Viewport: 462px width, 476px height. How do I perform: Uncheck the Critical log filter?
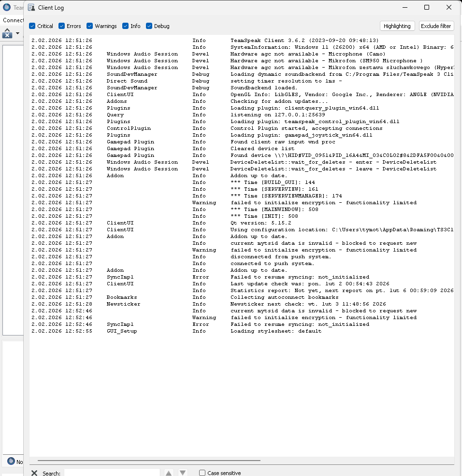(x=32, y=26)
